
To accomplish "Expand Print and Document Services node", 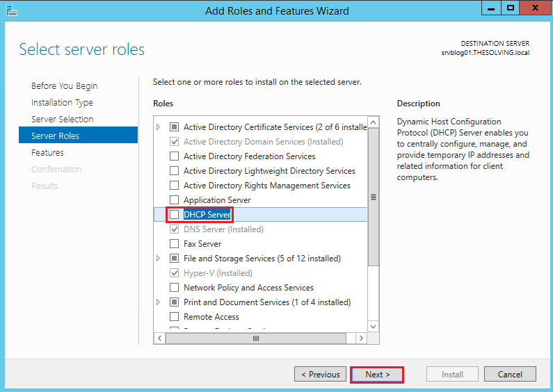I will [x=159, y=302].
